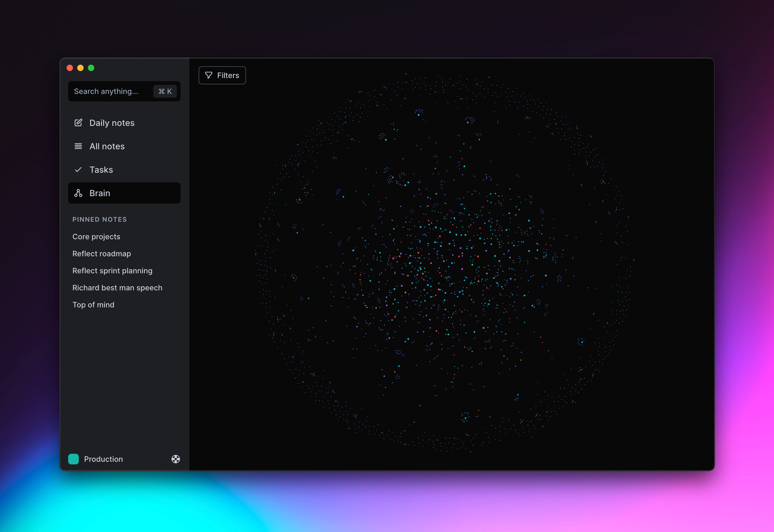This screenshot has height=532, width=774.
Task: Click the teal Production color square
Action: tap(73, 459)
